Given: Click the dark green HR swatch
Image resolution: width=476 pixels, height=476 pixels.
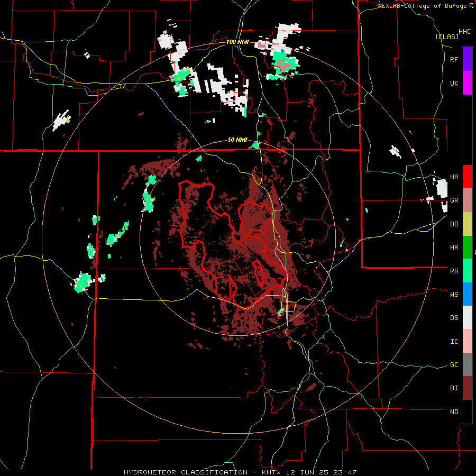Looking at the screenshot, I should [467, 248].
